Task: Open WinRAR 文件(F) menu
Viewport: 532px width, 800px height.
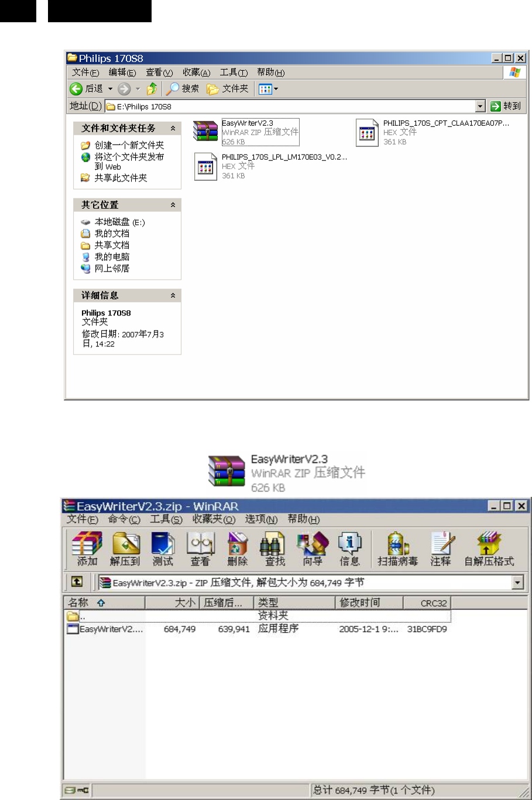Action: pyautogui.click(x=83, y=519)
